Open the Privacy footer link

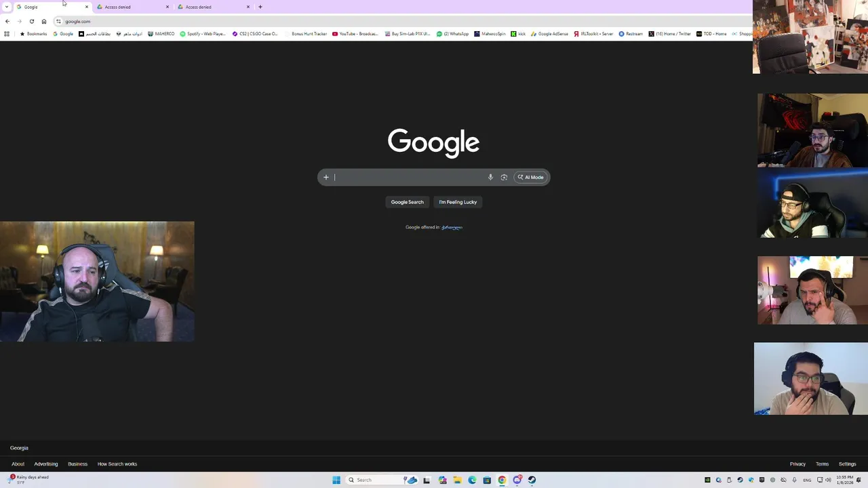coord(797,464)
